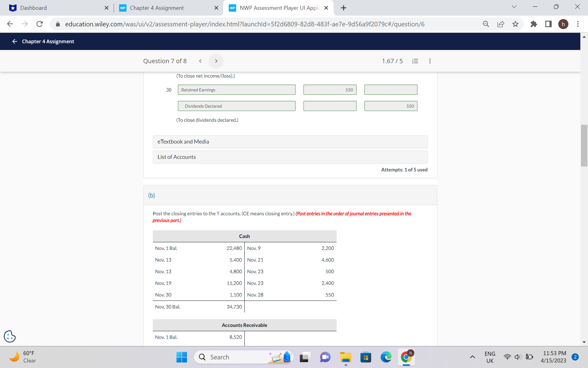Toggle the browser side panel

pos(548,24)
